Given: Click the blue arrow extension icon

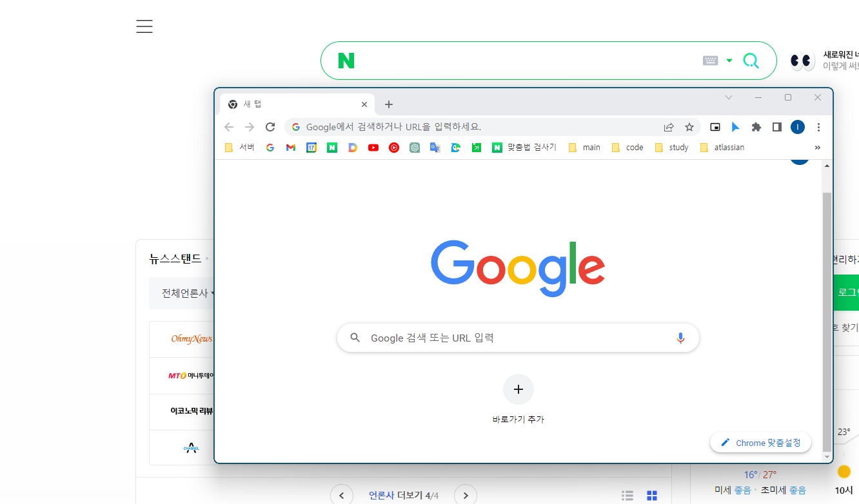Looking at the screenshot, I should [x=736, y=127].
